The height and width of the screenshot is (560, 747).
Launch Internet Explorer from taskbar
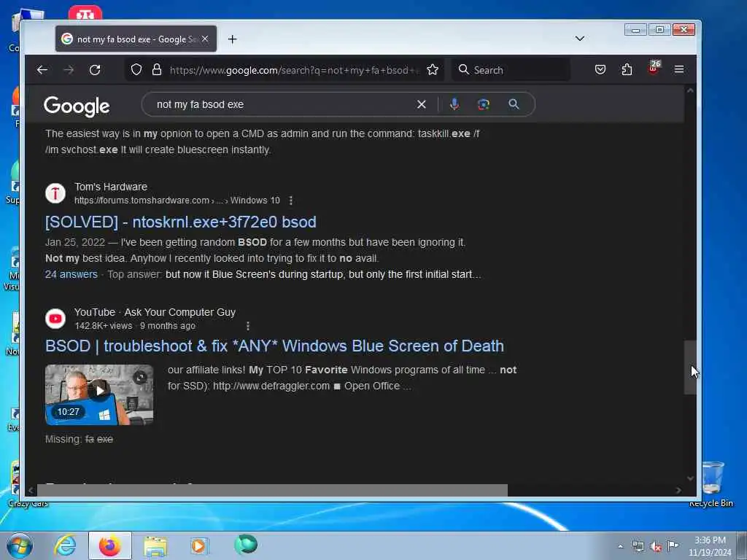[x=65, y=545]
